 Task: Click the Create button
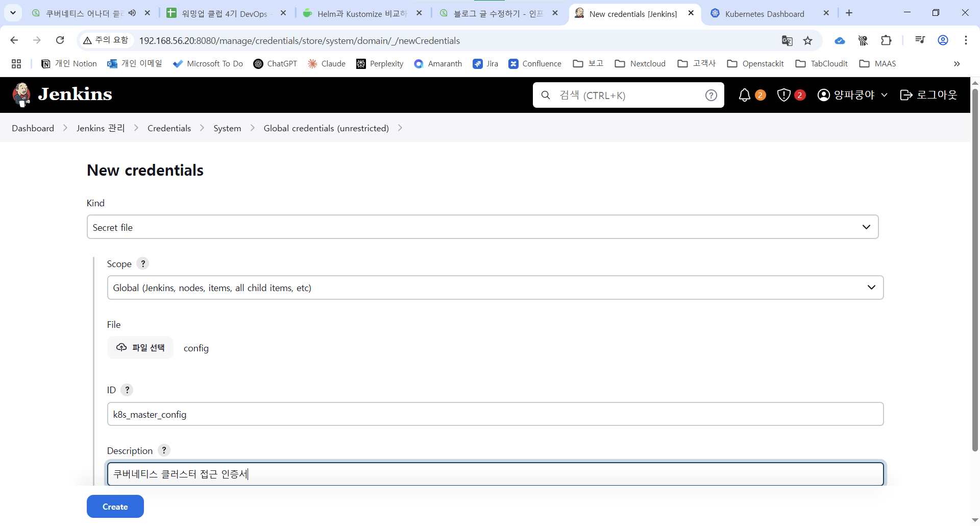tap(115, 507)
